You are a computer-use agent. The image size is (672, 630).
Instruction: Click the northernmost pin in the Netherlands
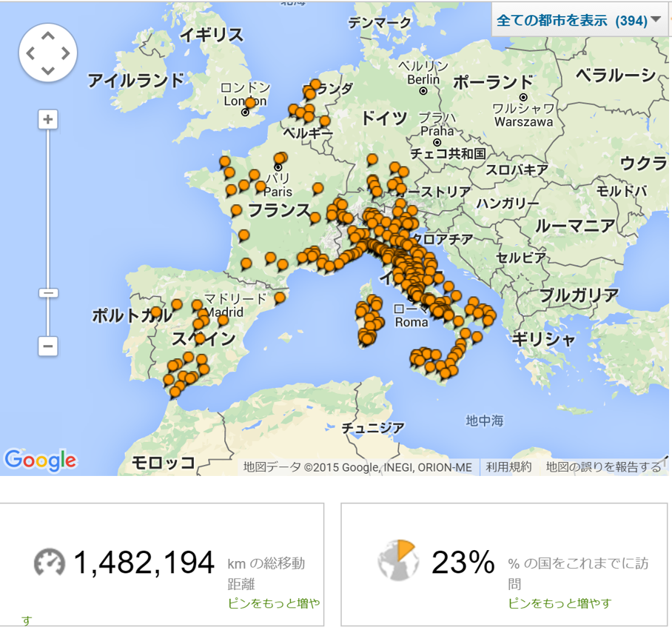[x=316, y=84]
